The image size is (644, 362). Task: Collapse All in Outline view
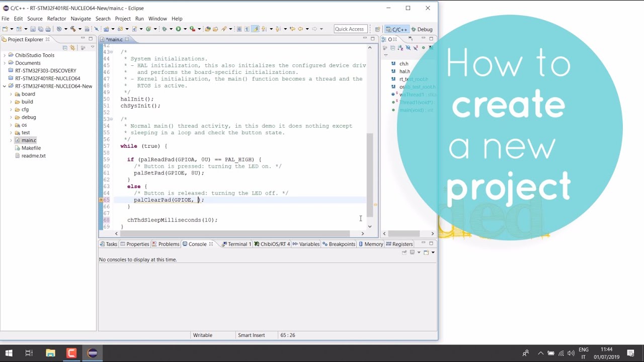point(392,48)
